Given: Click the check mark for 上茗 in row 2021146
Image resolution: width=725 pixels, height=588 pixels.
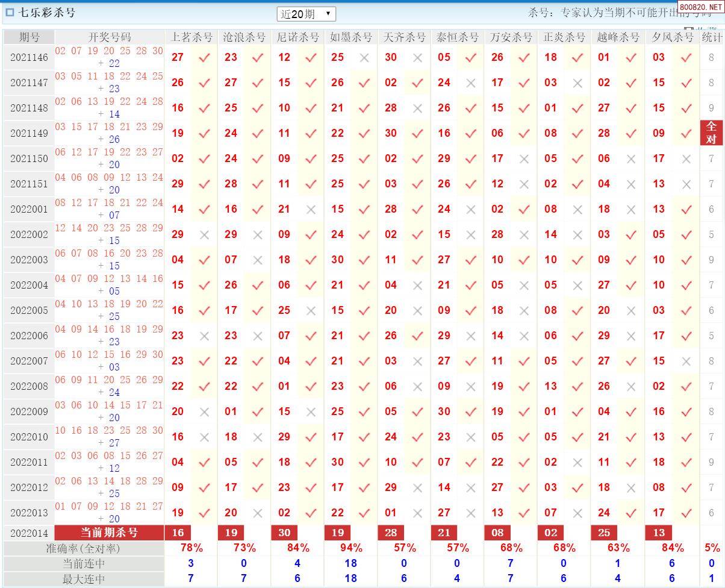Looking at the screenshot, I should tap(204, 58).
